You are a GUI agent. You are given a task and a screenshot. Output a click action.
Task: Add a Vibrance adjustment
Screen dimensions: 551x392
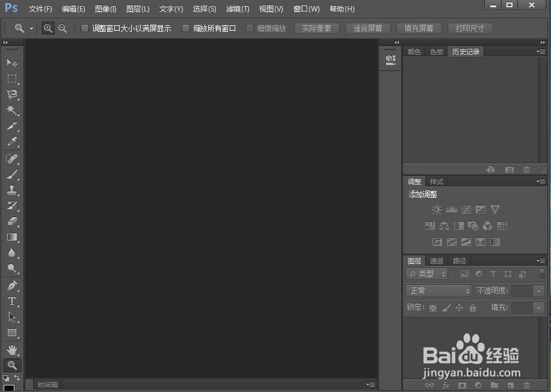click(495, 210)
